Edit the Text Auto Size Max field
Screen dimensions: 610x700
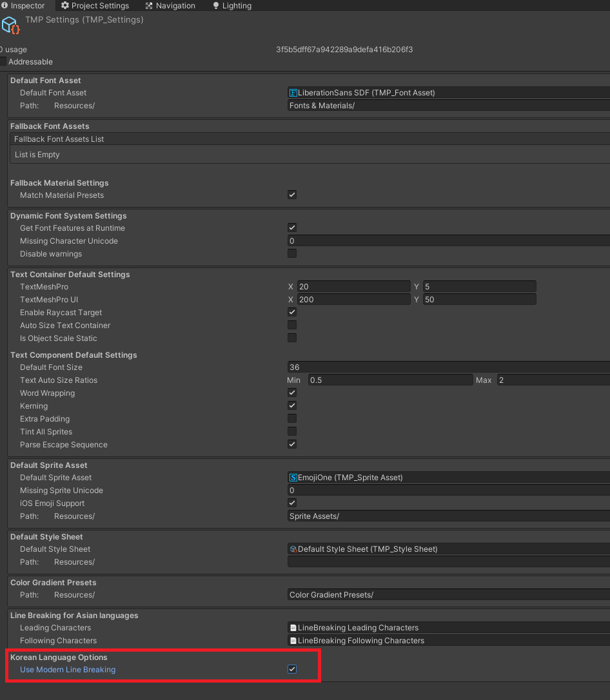click(553, 380)
